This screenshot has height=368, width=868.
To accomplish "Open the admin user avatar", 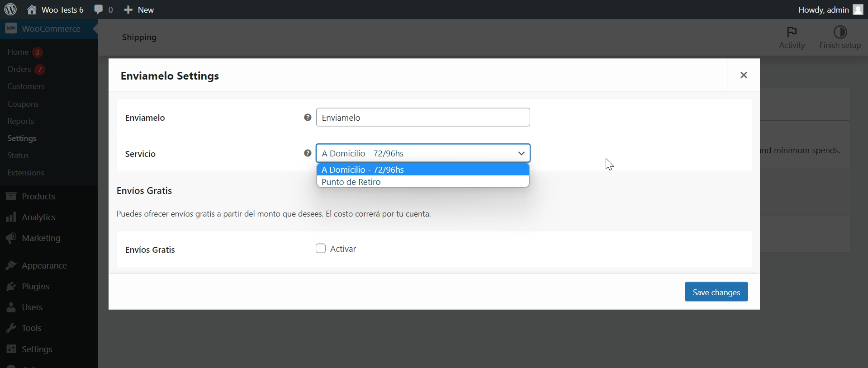I will [x=858, y=9].
